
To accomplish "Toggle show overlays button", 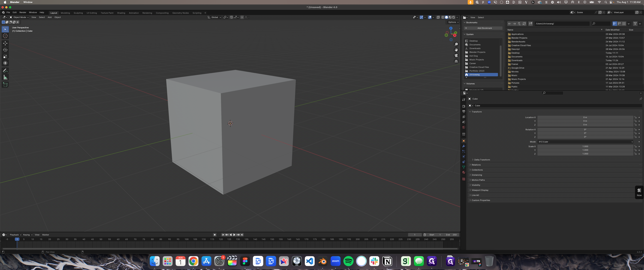I will click(x=430, y=17).
